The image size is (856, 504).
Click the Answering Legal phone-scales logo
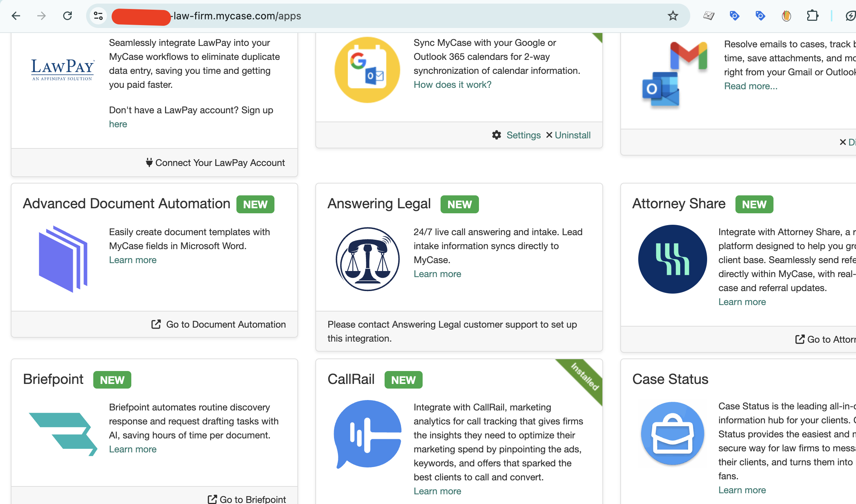point(367,259)
